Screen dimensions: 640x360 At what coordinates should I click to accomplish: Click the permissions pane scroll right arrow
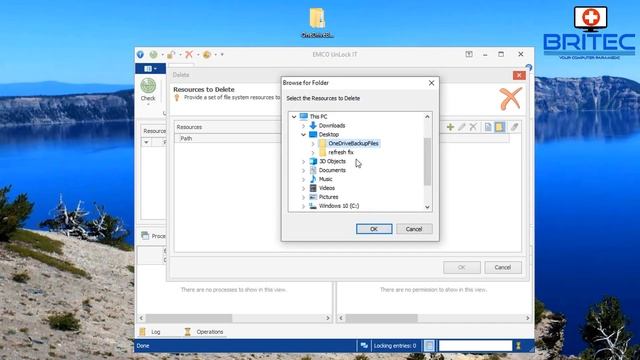(527, 318)
